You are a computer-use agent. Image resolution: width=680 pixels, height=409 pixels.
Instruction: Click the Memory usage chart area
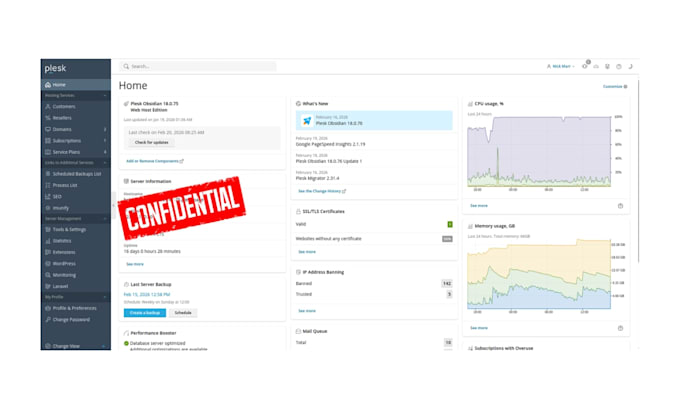[x=539, y=274]
